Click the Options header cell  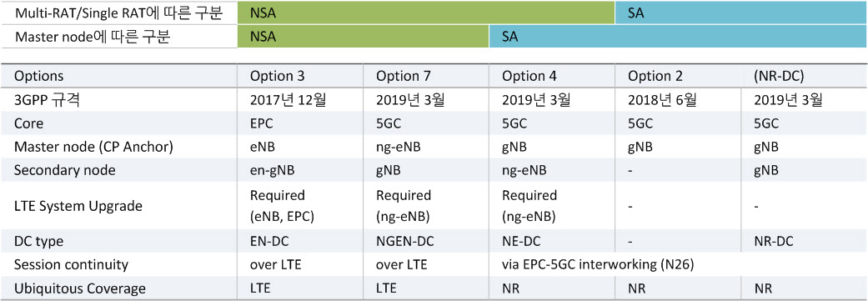[38, 76]
